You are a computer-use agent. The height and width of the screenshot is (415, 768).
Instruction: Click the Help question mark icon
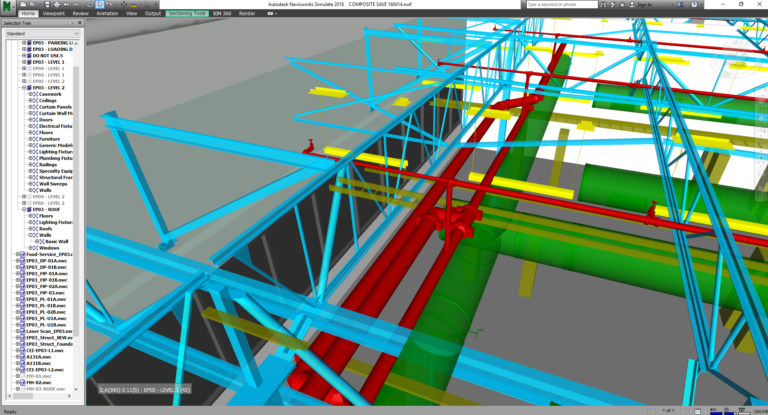click(x=694, y=4)
